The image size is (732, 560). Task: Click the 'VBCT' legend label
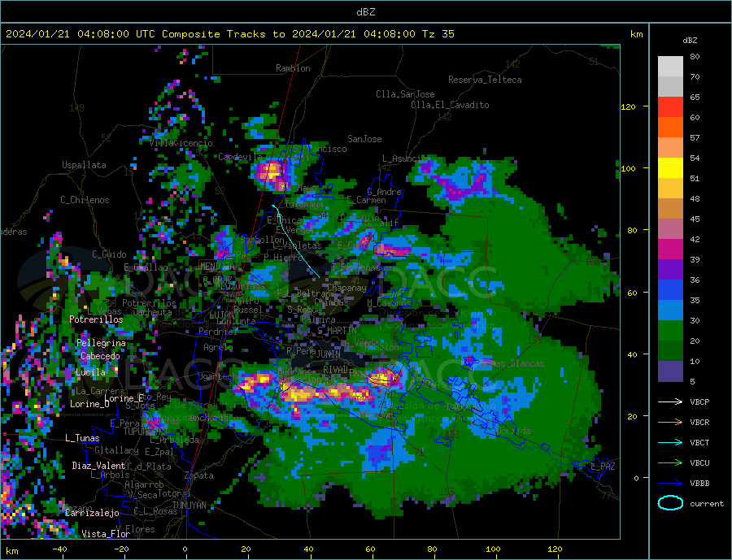pyautogui.click(x=699, y=442)
